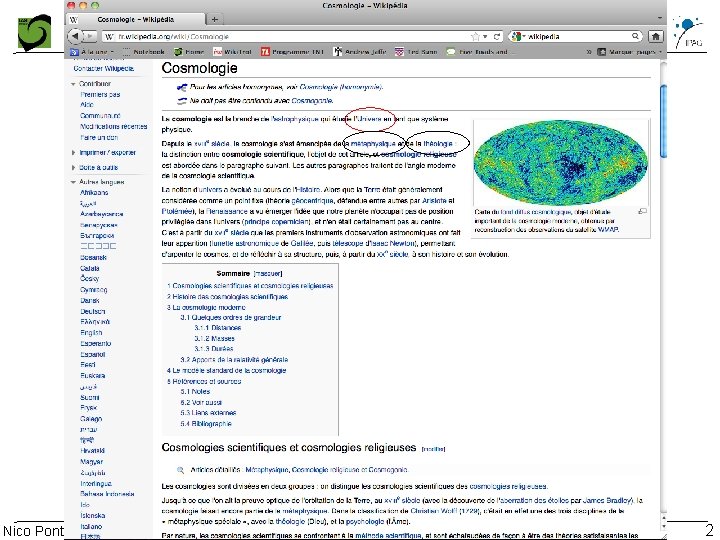Open the WMAP link in the image caption
Image resolution: width=720 pixels, height=540 pixels.
coord(608,229)
